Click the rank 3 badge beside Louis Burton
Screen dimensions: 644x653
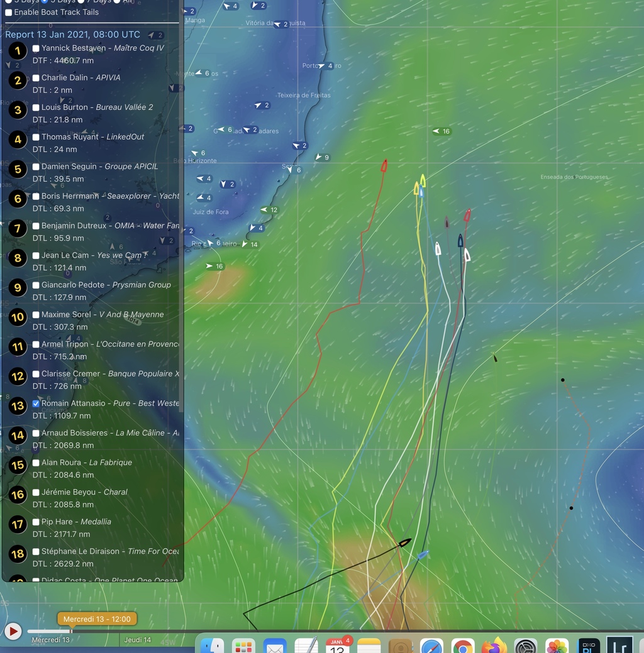tap(18, 110)
